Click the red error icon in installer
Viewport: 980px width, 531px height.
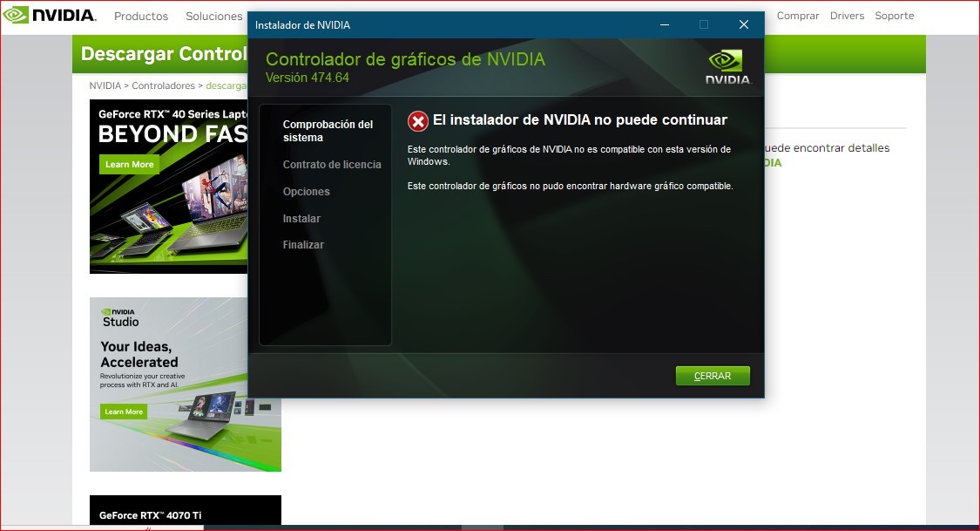pyautogui.click(x=418, y=120)
